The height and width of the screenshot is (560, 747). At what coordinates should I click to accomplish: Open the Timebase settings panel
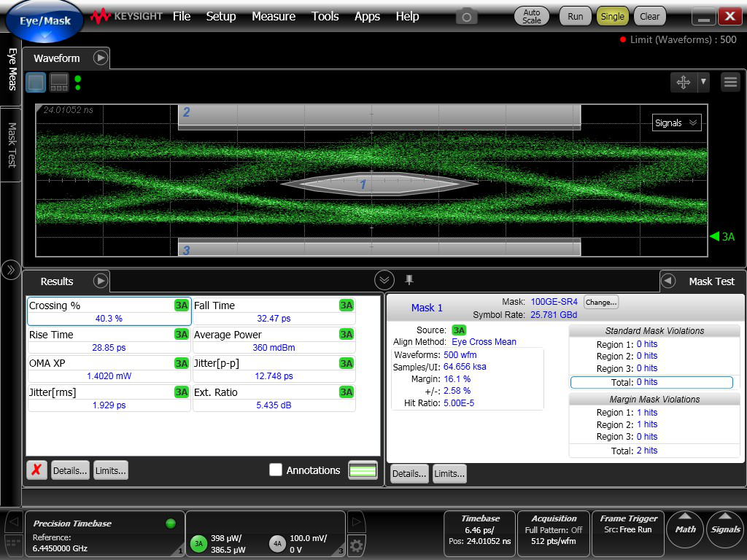coord(479,530)
